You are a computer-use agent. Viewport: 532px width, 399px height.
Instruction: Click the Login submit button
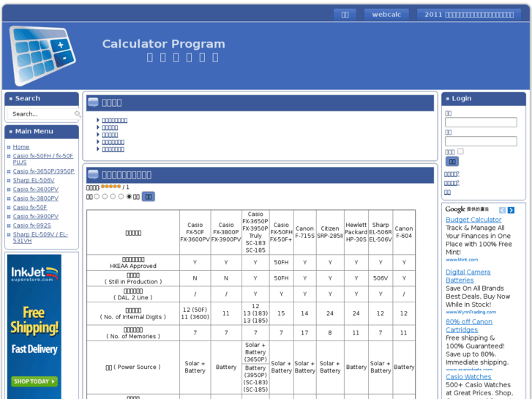coord(452,162)
